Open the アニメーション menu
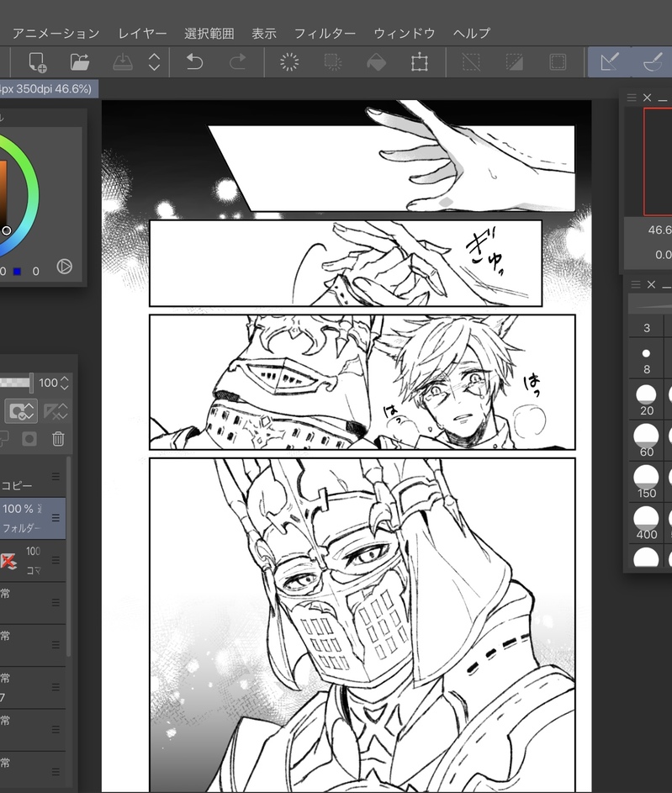Image resolution: width=672 pixels, height=793 pixels. pos(56,34)
